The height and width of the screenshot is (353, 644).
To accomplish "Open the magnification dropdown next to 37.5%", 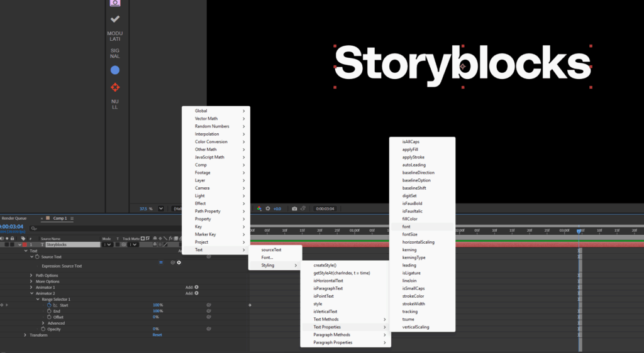I will pos(161,209).
